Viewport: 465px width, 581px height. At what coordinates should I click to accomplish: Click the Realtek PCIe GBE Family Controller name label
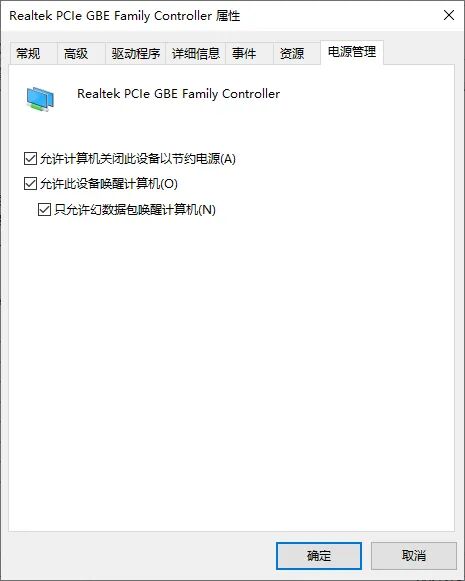(178, 94)
